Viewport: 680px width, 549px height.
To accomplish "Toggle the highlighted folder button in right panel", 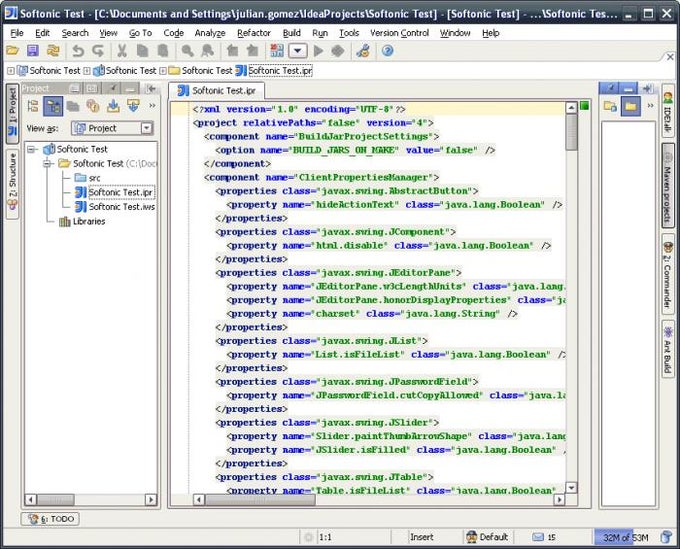I will coord(631,106).
